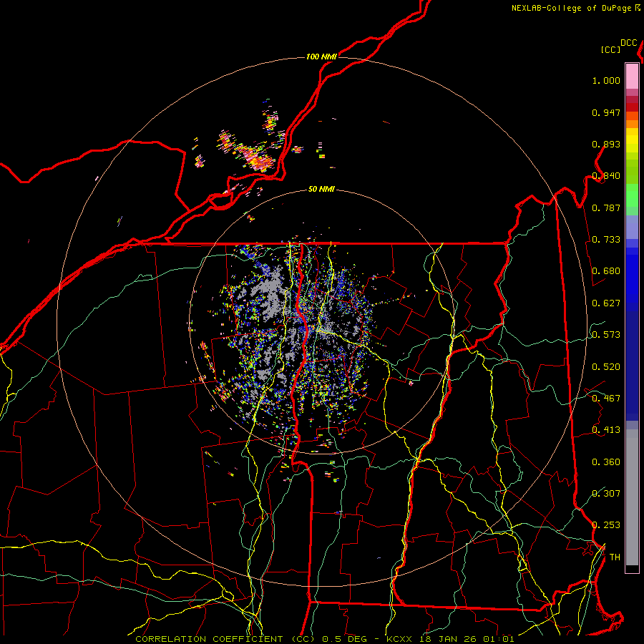Click the NEXLAB-College of DuPage header text
This screenshot has width=644, height=644.
pos(571,8)
